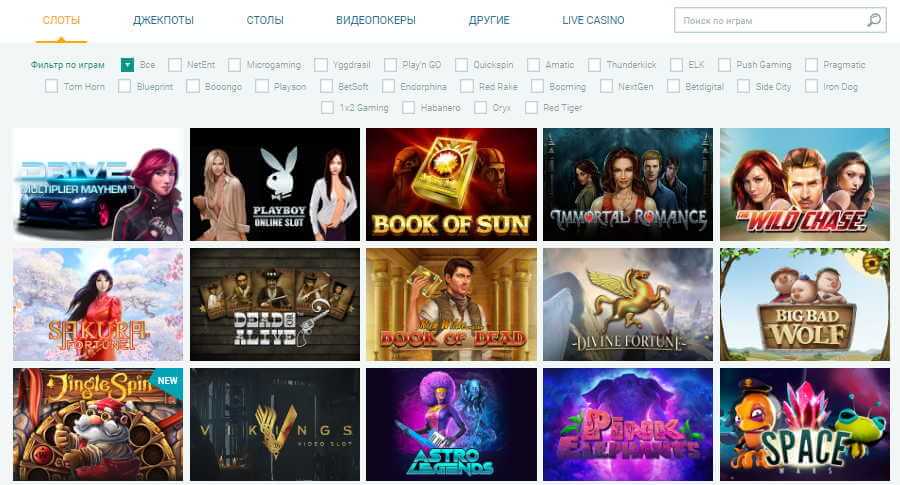Open the Immortal Romance game tile
The width and height of the screenshot is (900, 485).
(628, 184)
